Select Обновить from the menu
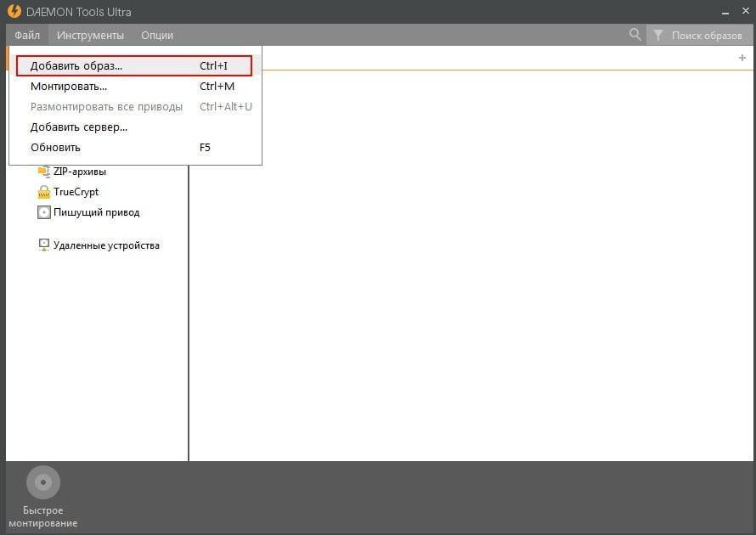This screenshot has width=756, height=535. [55, 148]
